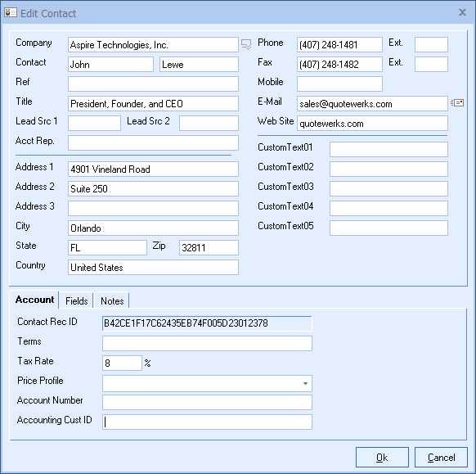This screenshot has height=474, width=476.
Task: Click the Accounting Cust ID field
Action: [x=207, y=422]
